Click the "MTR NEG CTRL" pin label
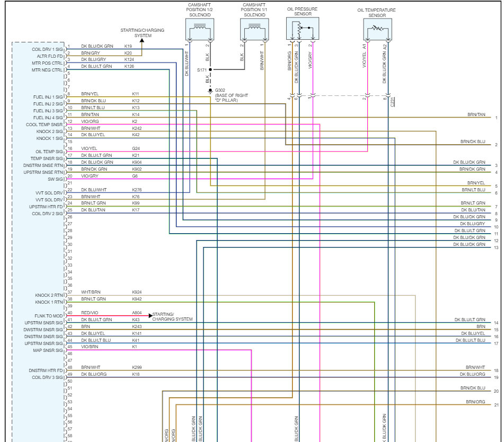This screenshot has width=504, height=442. 47,70
